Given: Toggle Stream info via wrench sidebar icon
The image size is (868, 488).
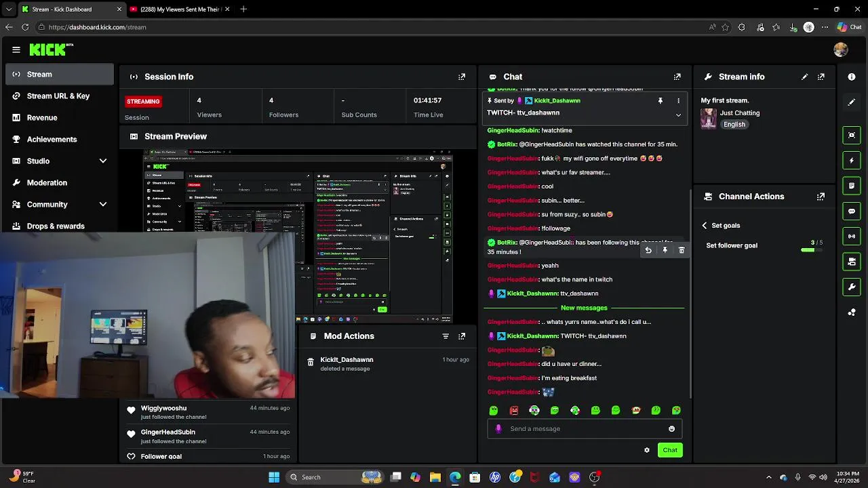Looking at the screenshot, I should pyautogui.click(x=852, y=287).
